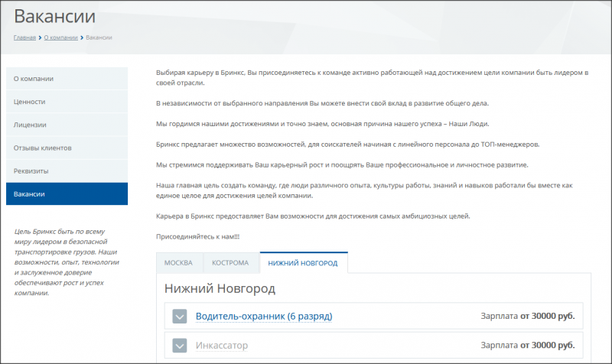Open the О компании breadcrumb link
This screenshot has height=364, width=612.
point(61,37)
